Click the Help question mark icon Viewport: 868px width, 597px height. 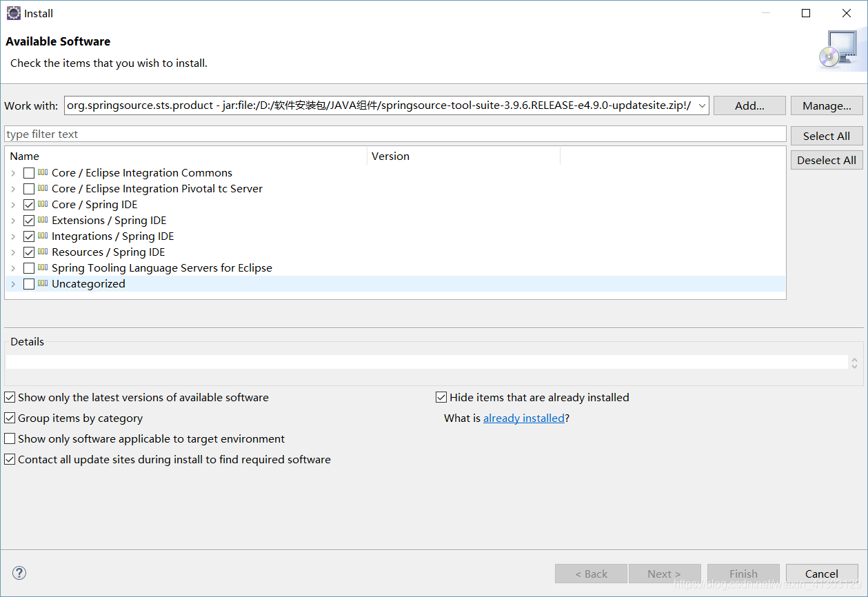click(19, 573)
